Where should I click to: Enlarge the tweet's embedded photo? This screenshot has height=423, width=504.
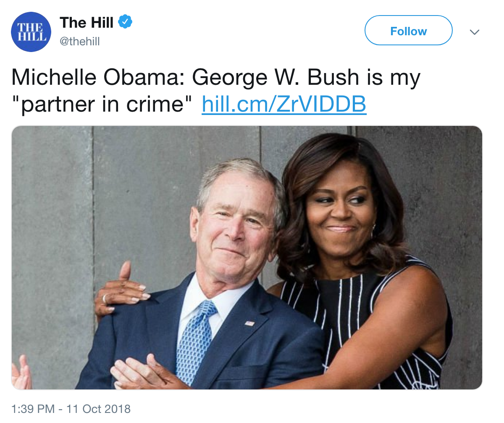[x=247, y=258]
